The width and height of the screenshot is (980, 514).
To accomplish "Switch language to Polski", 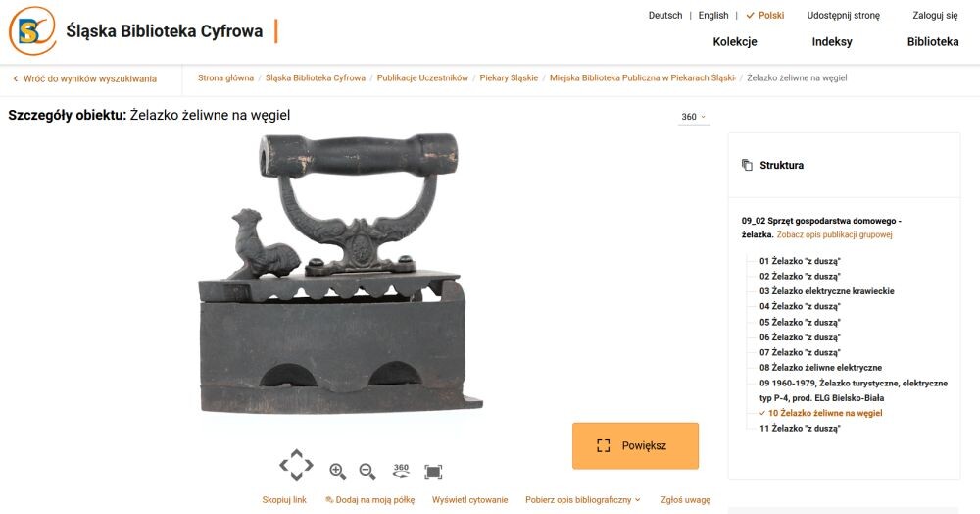I will pos(765,15).
